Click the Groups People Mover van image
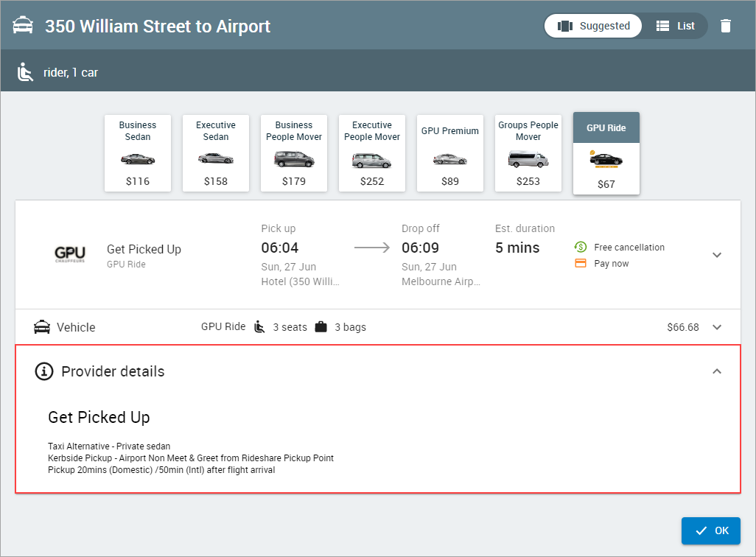 pyautogui.click(x=528, y=159)
